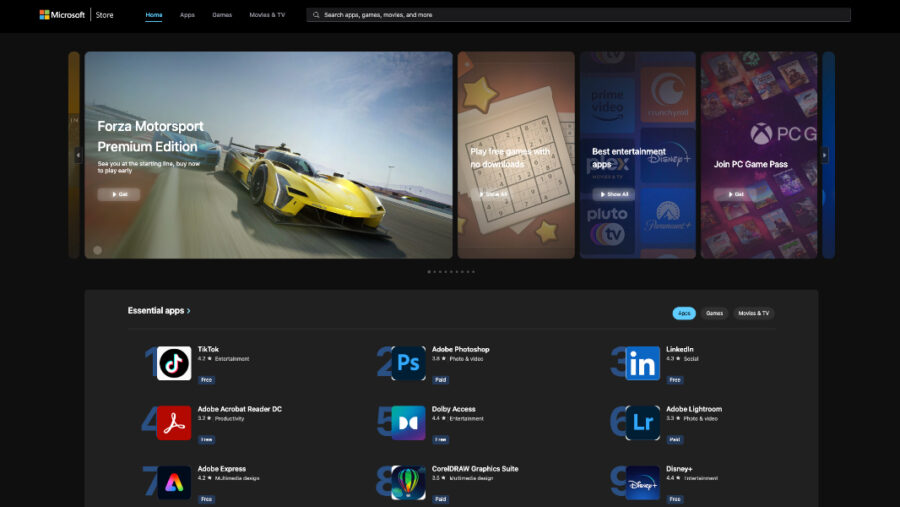Image resolution: width=900 pixels, height=507 pixels.
Task: Open the Disney+ app icon
Action: [x=642, y=482]
